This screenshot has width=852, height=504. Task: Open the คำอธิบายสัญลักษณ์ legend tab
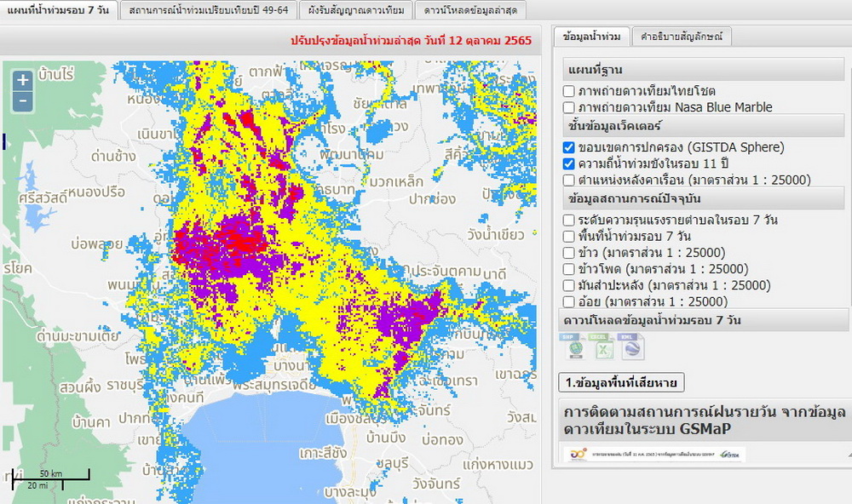pos(685,37)
